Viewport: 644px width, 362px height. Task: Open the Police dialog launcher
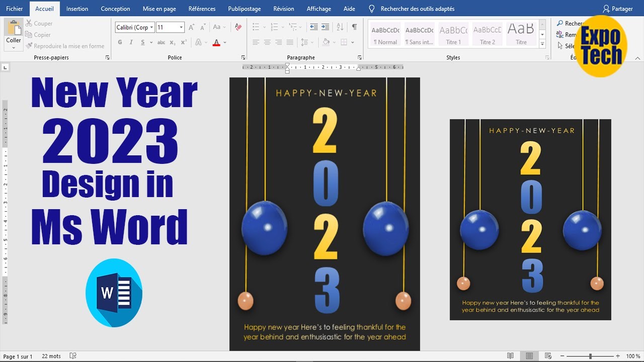click(x=244, y=58)
